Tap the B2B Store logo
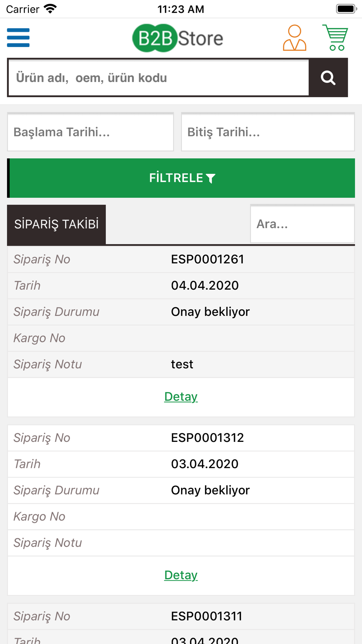362x644 pixels. pyautogui.click(x=177, y=38)
